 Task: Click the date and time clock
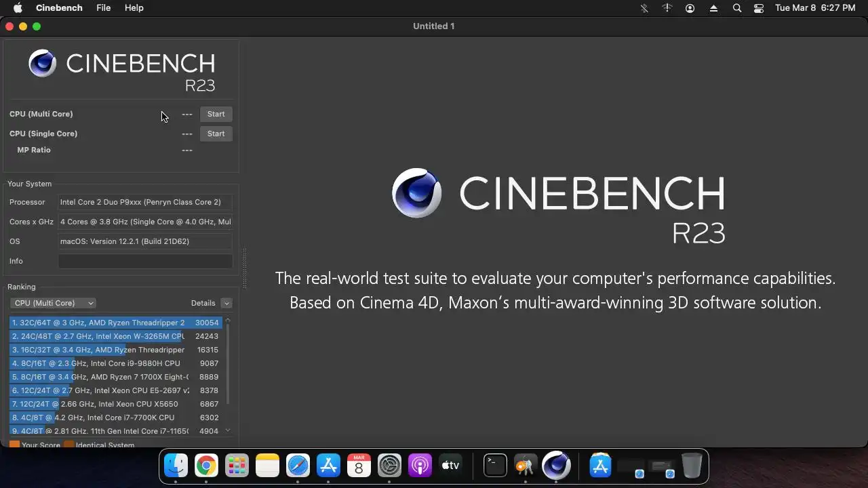coord(815,8)
